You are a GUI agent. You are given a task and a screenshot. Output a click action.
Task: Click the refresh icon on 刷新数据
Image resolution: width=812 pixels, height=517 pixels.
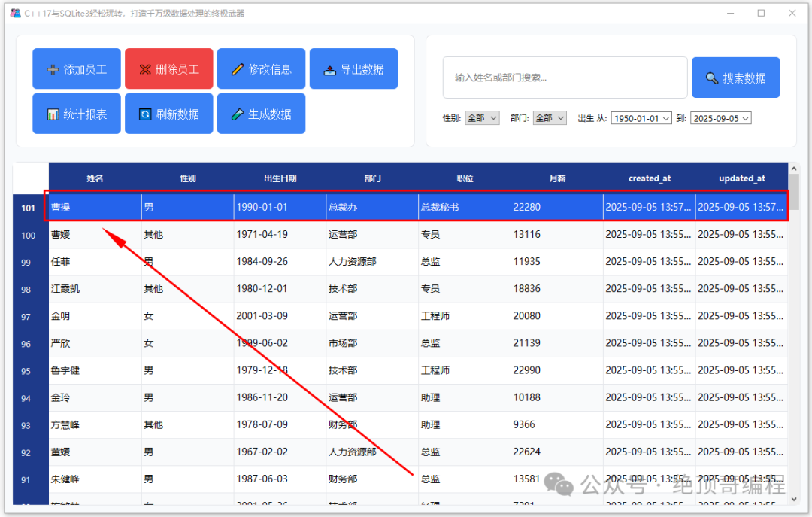pyautogui.click(x=146, y=114)
